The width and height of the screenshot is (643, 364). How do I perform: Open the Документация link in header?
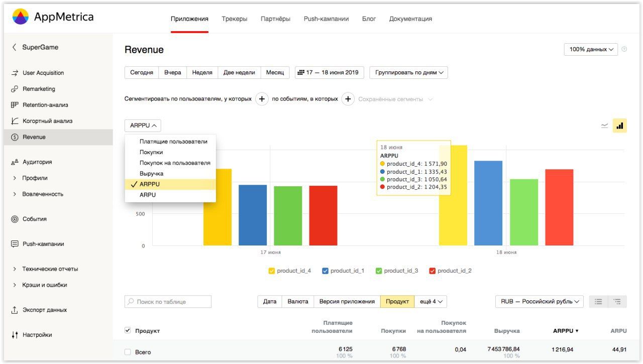coord(410,19)
